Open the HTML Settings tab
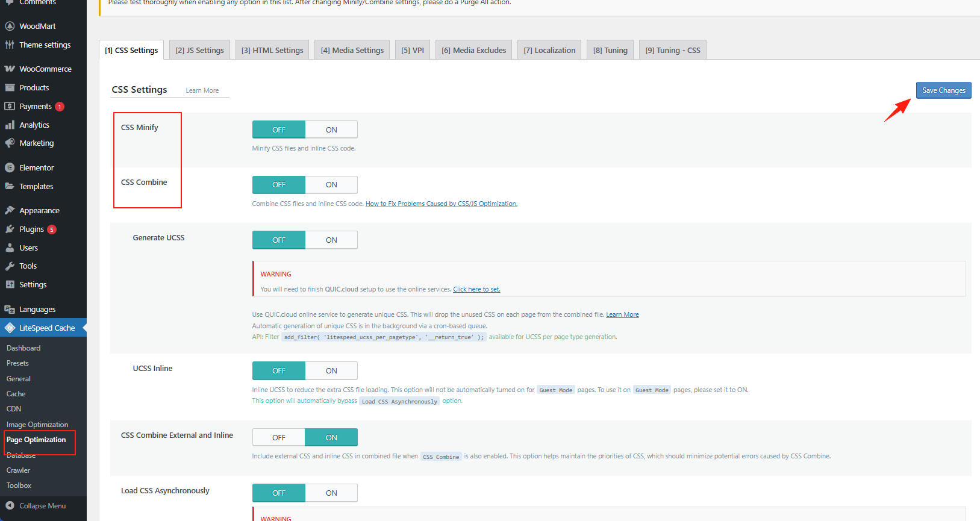This screenshot has height=521, width=980. [272, 50]
